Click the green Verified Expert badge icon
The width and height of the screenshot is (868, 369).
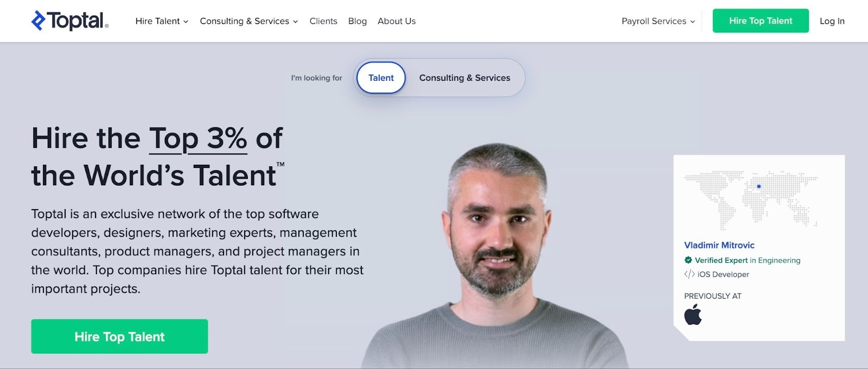click(688, 260)
